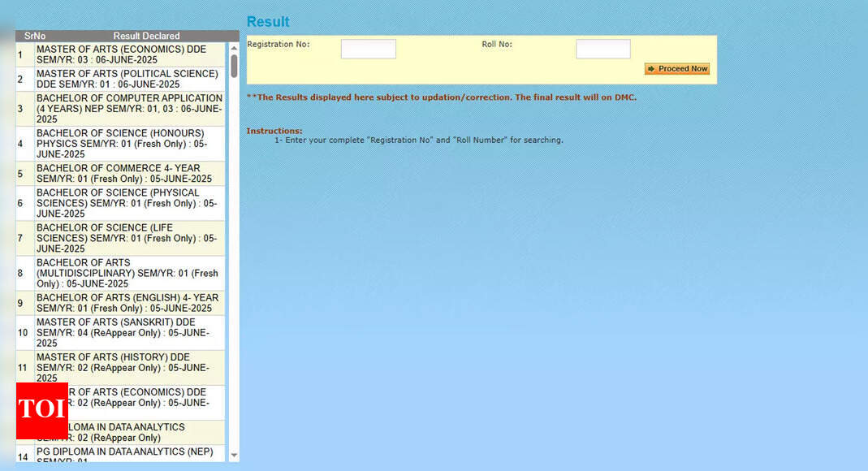Choose Bachelor of Science (Physical Sciences) result
The height and width of the screenshot is (471, 868).
click(x=126, y=203)
